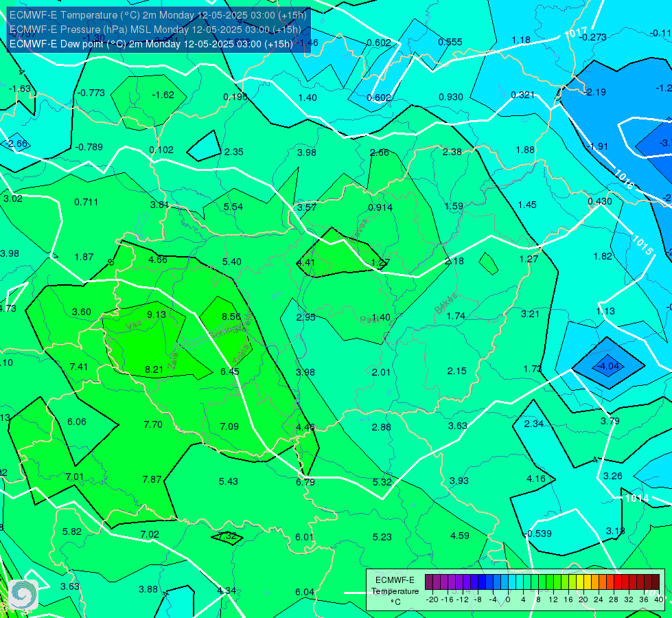Click the 4.66 value
Image resolution: width=672 pixels, height=618 pixels.
pos(158,260)
